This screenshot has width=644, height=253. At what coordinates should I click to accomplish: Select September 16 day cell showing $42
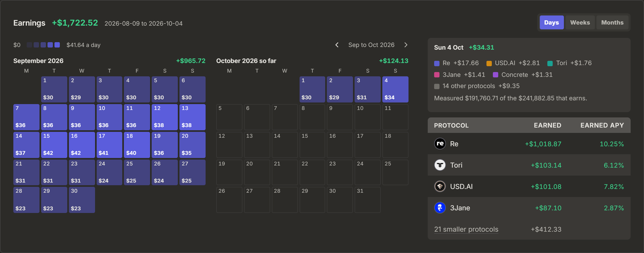(x=82, y=145)
